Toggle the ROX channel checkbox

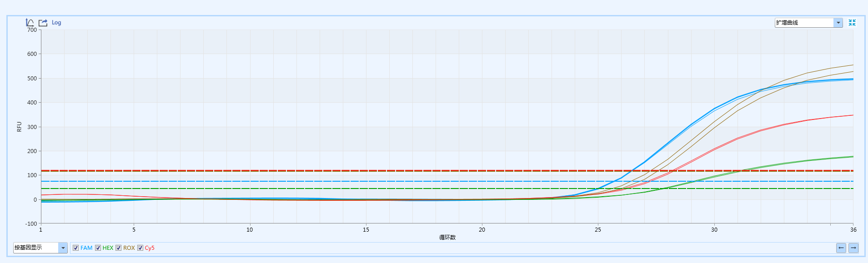[x=119, y=248]
